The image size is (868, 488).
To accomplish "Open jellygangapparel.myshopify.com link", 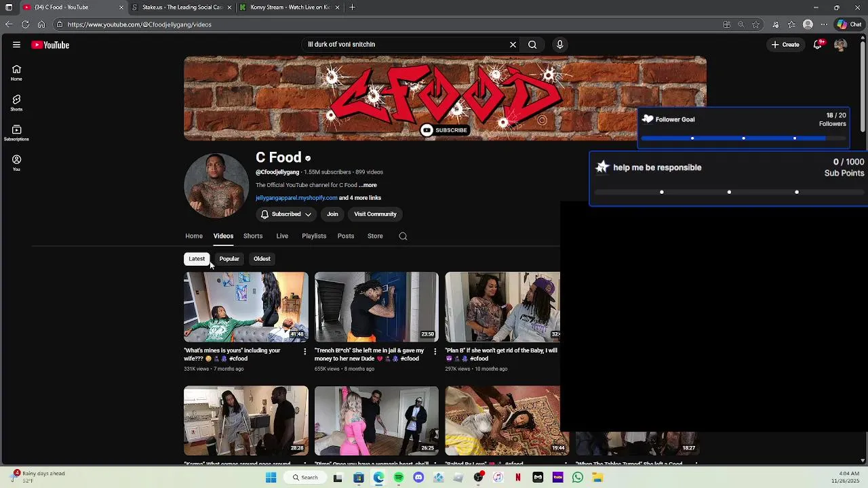I will point(296,198).
